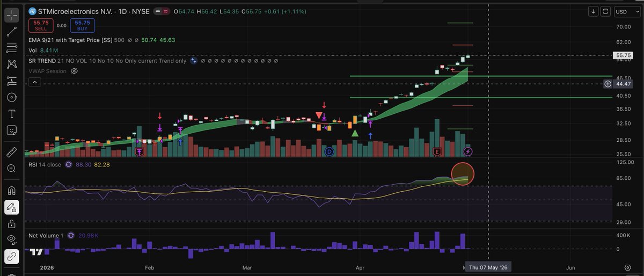The image size is (644, 276).
Task: Click the Thu 07 May '26 date label
Action: pos(488,267)
